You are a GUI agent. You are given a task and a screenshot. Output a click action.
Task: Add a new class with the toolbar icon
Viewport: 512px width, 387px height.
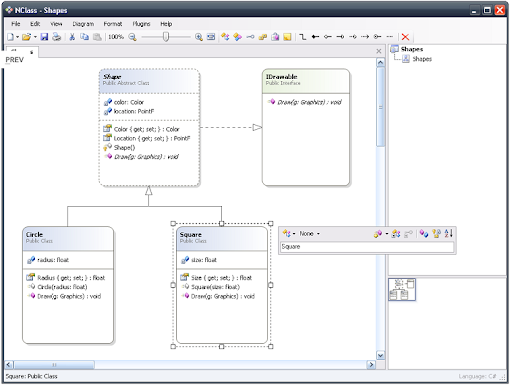tap(225, 37)
